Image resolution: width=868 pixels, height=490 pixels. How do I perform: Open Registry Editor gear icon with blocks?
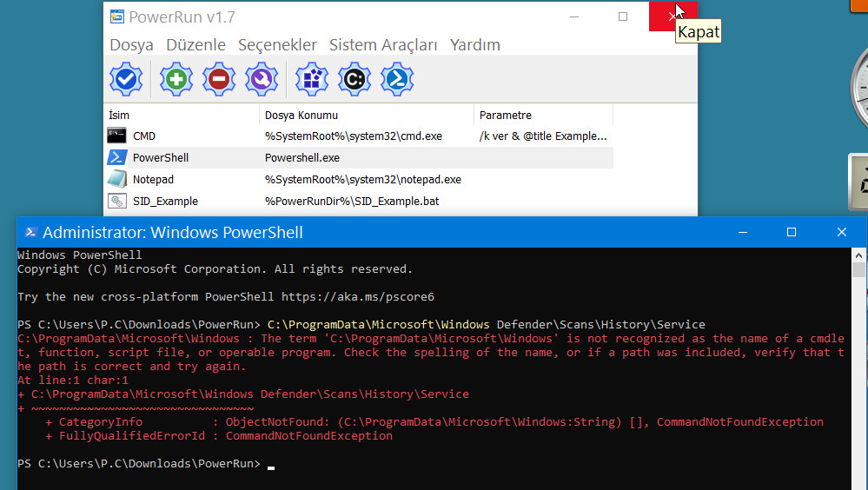(x=312, y=79)
